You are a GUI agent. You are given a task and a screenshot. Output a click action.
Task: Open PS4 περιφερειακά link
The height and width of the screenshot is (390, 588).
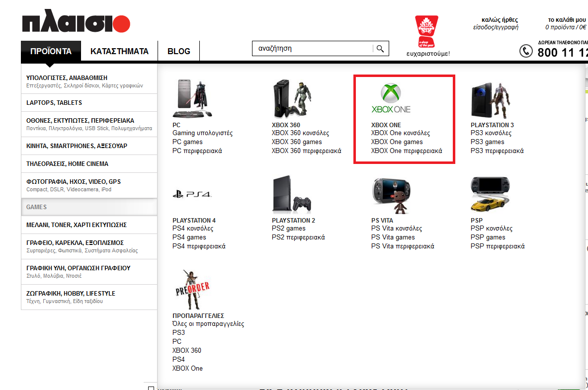(x=199, y=246)
